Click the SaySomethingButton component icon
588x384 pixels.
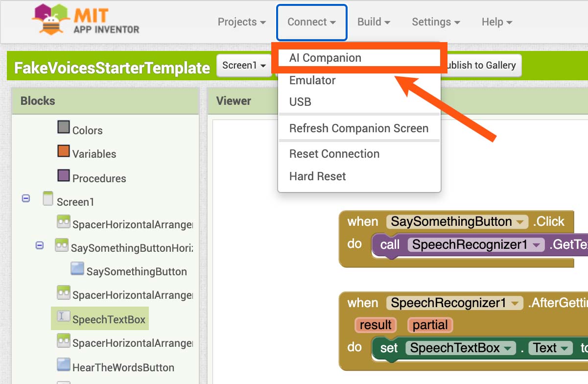(x=77, y=268)
